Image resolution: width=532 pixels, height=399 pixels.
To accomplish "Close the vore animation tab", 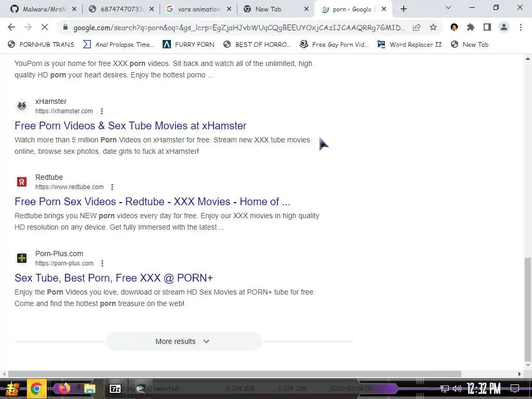I will (x=229, y=9).
